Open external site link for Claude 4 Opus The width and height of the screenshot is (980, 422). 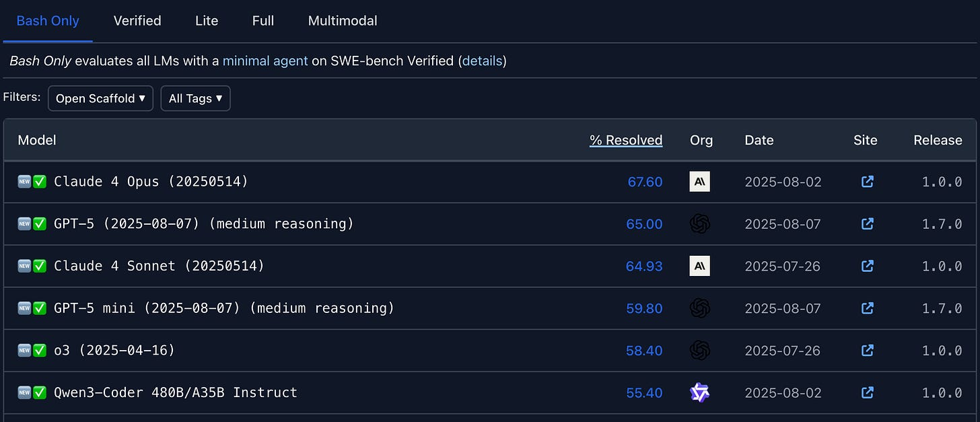tap(868, 182)
